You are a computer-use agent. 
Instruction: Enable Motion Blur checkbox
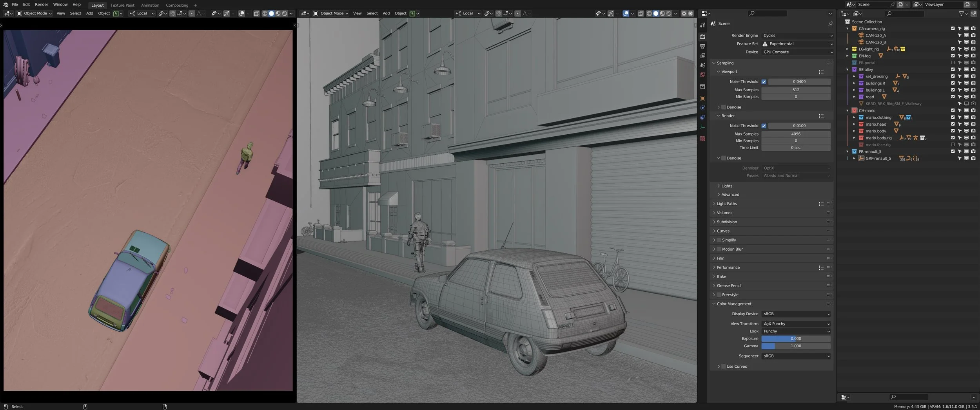[x=719, y=249]
